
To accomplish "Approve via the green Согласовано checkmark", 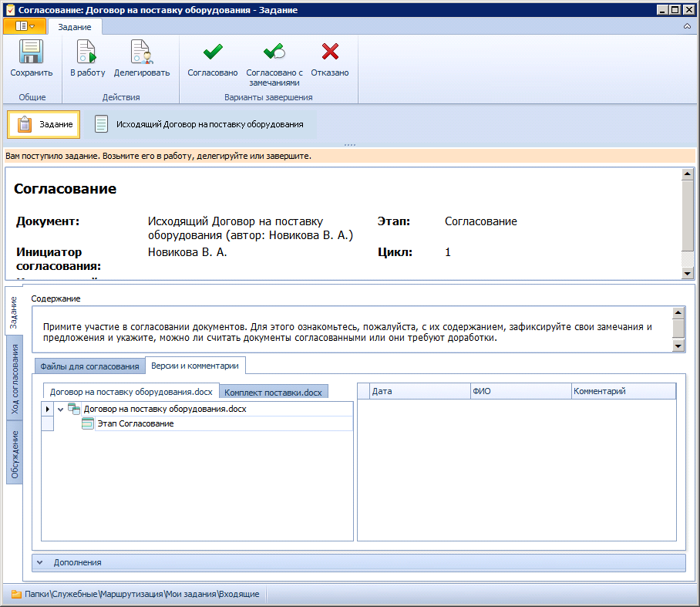I will click(x=211, y=52).
